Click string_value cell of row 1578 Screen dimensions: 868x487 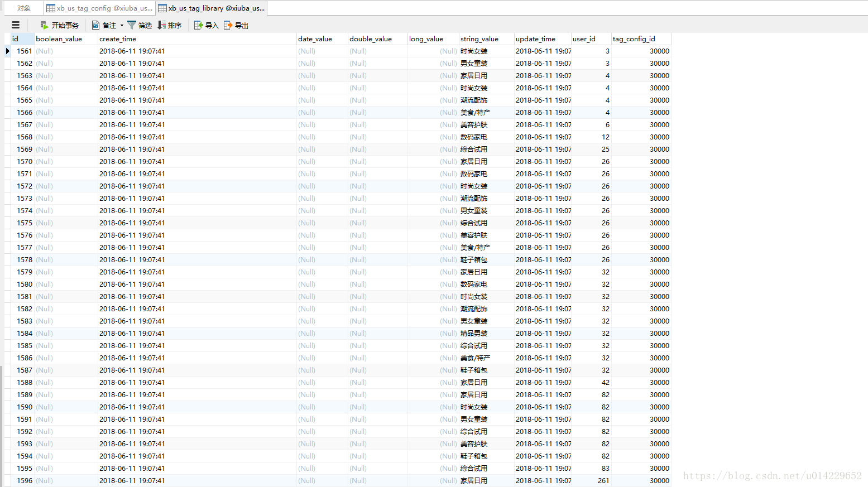(486, 260)
